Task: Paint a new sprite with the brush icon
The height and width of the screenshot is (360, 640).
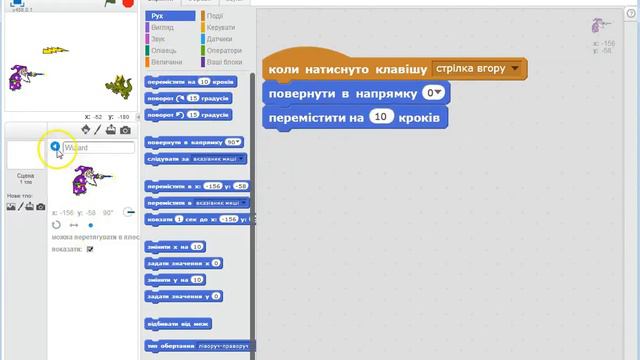Action: coord(98,130)
